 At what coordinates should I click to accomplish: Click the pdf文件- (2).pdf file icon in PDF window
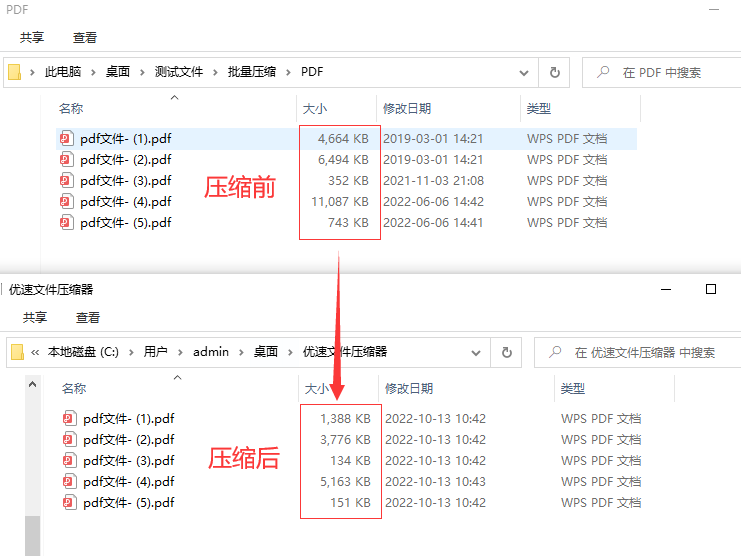(x=67, y=160)
